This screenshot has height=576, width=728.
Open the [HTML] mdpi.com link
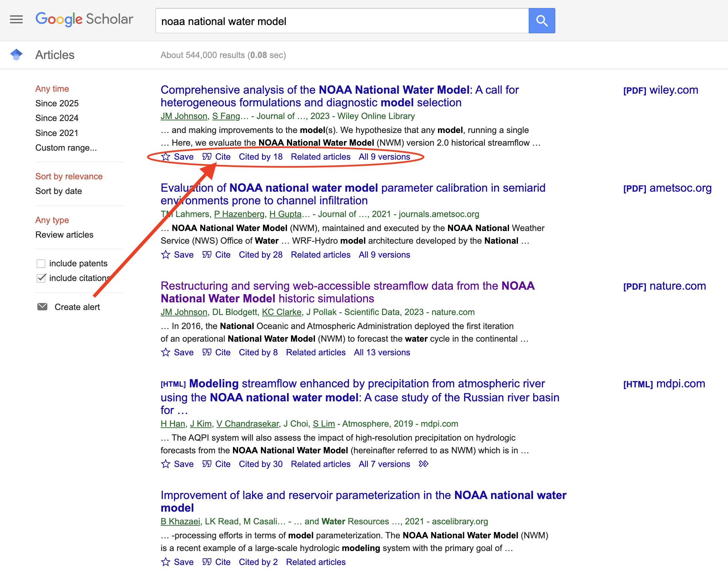pyautogui.click(x=664, y=384)
